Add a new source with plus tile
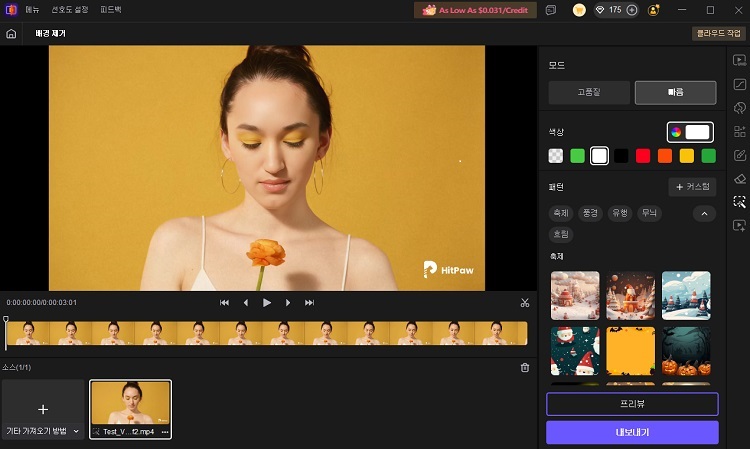Screen dimensions: 750x449 coord(43,409)
